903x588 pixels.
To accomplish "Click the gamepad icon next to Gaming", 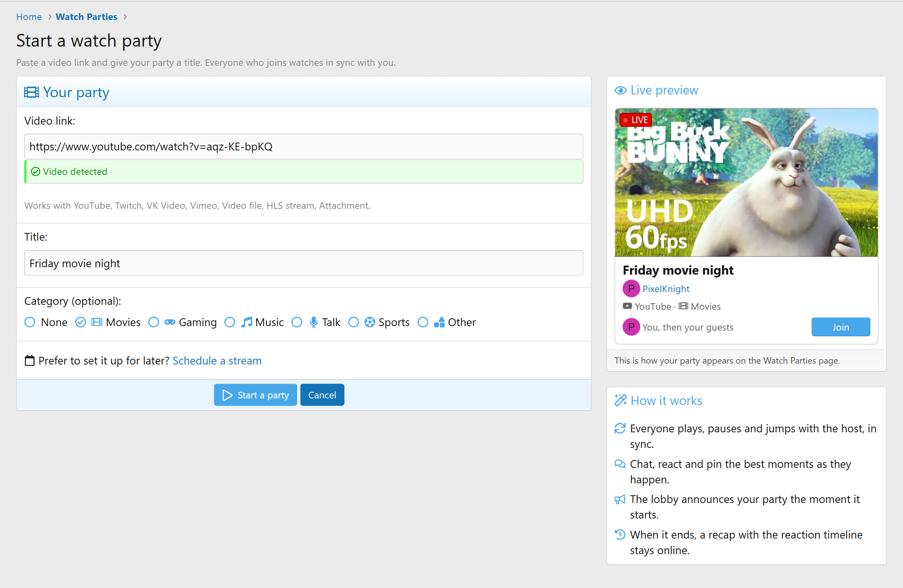I will [x=170, y=322].
